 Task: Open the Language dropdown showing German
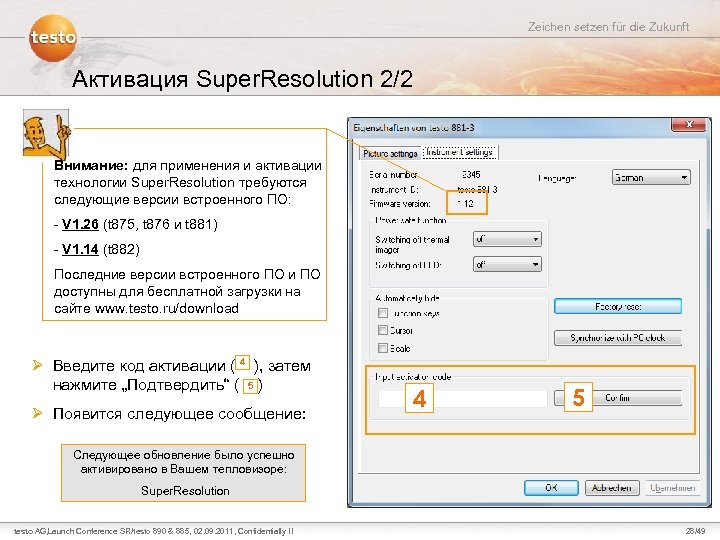[x=651, y=177]
